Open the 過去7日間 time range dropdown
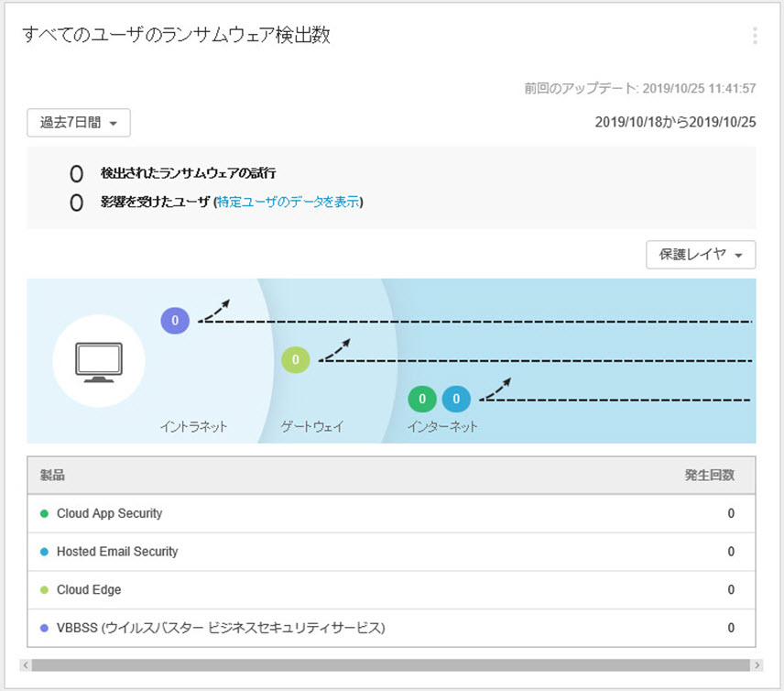Screen dimensions: 784x691 pos(79,123)
